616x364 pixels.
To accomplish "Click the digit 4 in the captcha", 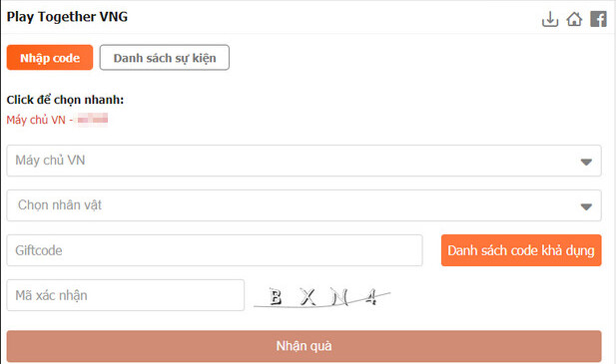I will click(371, 297).
